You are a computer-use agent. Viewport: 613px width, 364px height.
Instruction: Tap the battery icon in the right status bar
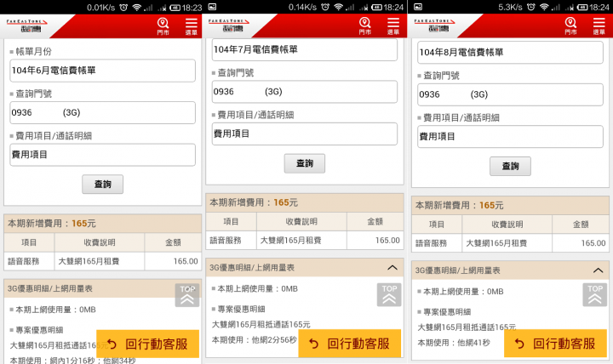click(583, 7)
